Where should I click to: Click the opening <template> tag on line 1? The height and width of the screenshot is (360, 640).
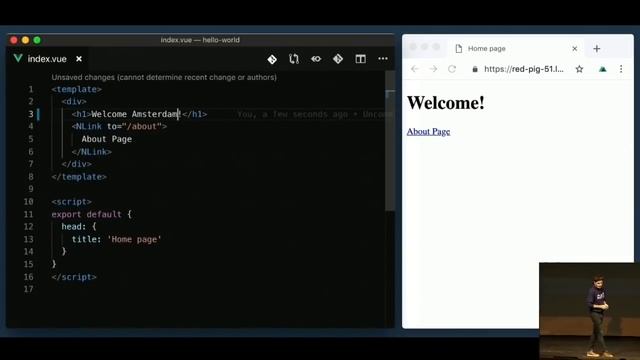pyautogui.click(x=76, y=89)
